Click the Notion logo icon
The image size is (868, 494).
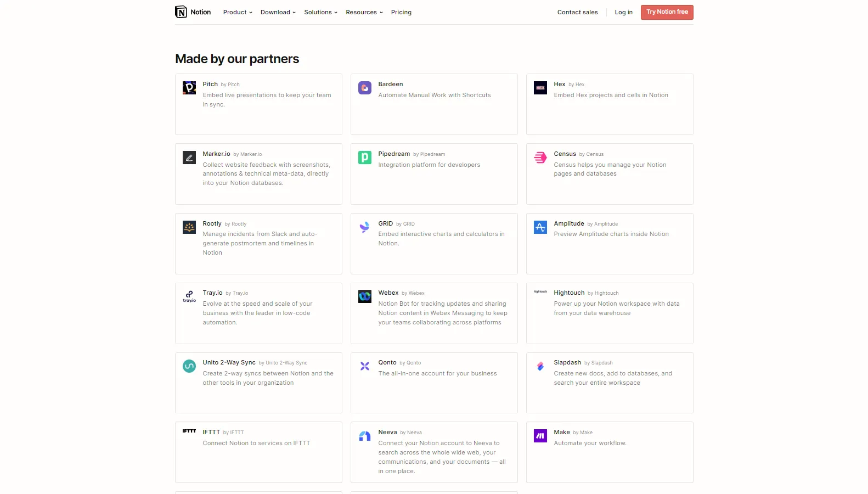pyautogui.click(x=181, y=12)
